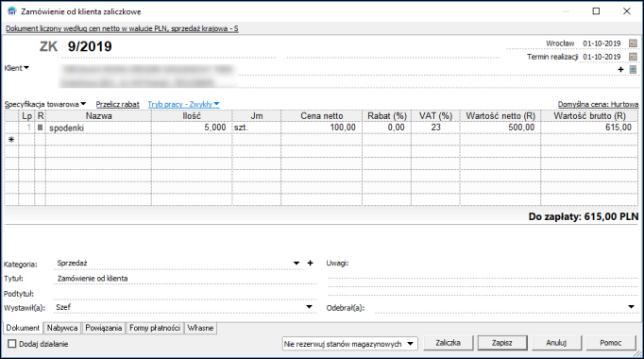
Task: Click the Ilość column header
Action: [x=192, y=116]
